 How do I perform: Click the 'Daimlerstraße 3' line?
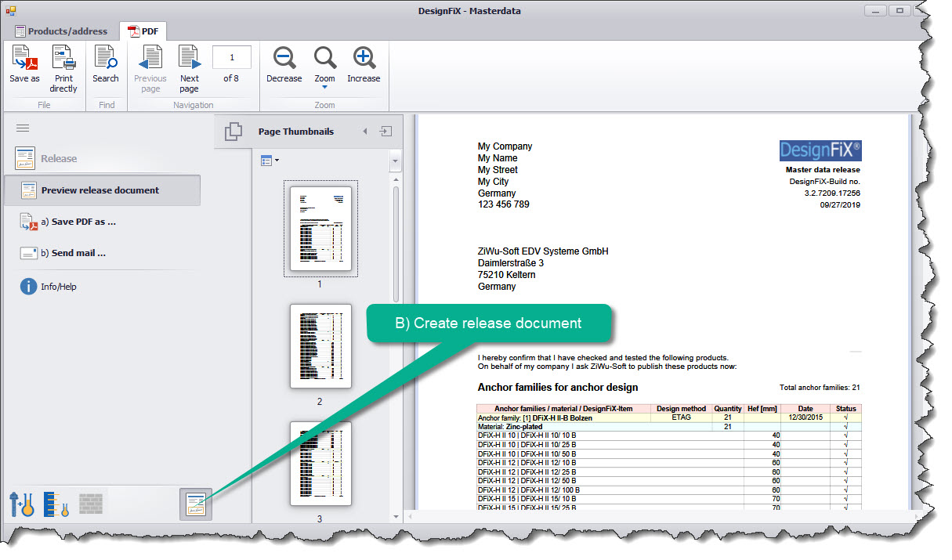click(x=509, y=263)
